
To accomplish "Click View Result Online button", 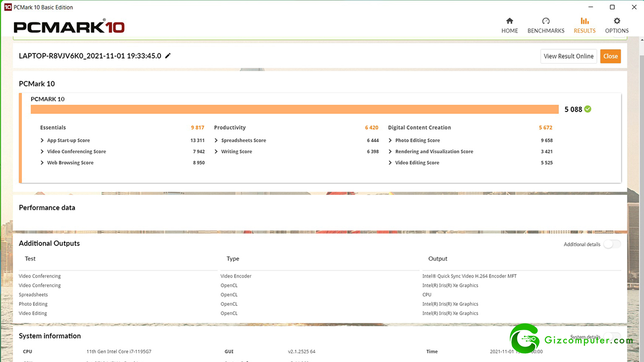I will click(569, 56).
